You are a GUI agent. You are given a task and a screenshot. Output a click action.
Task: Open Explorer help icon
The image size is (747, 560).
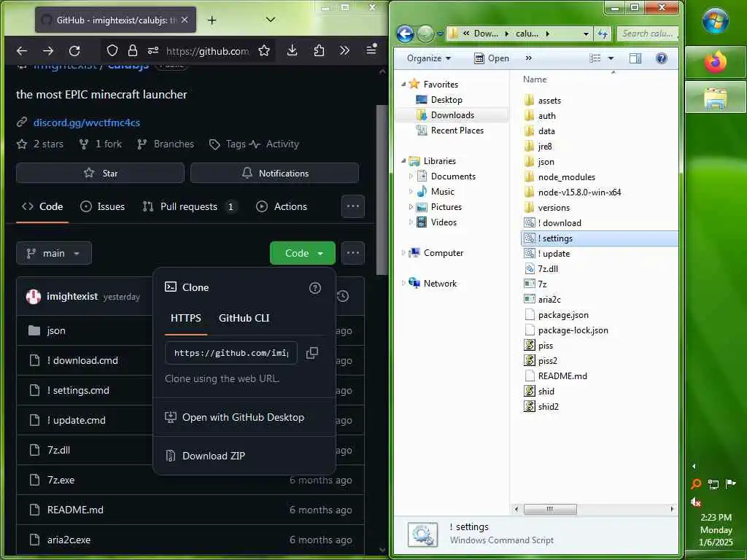661,58
